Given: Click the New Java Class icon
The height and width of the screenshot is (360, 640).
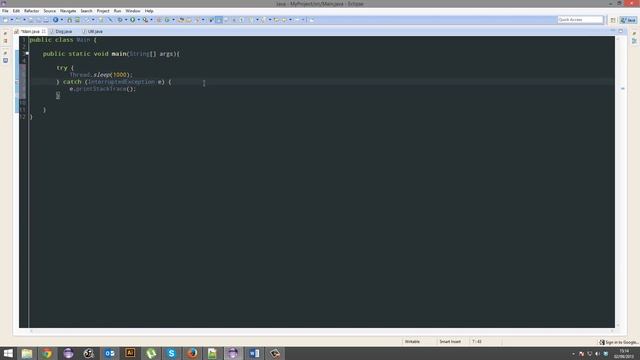Looking at the screenshot, I should 167,20.
